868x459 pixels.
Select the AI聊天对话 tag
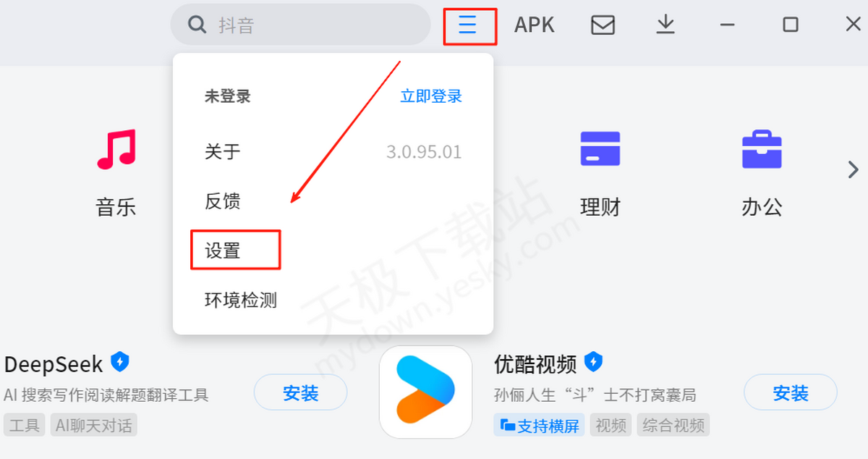pos(94,425)
